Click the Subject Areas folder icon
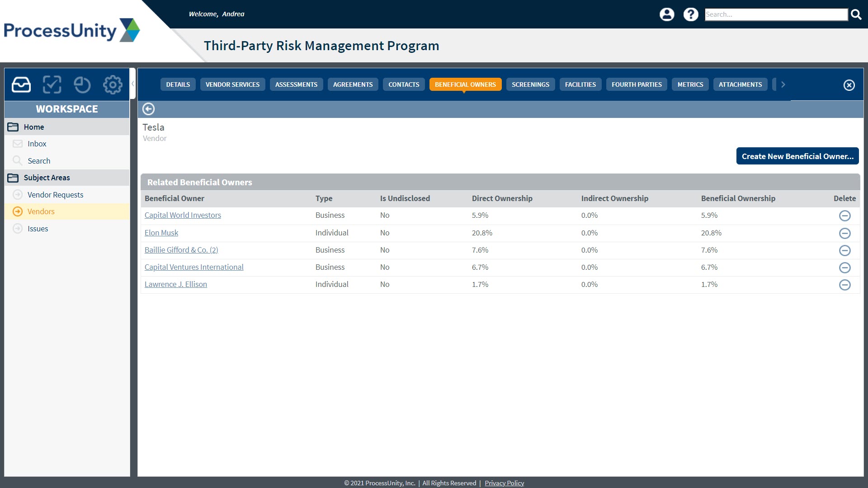Screen dimensions: 868x488 [x=13, y=178]
